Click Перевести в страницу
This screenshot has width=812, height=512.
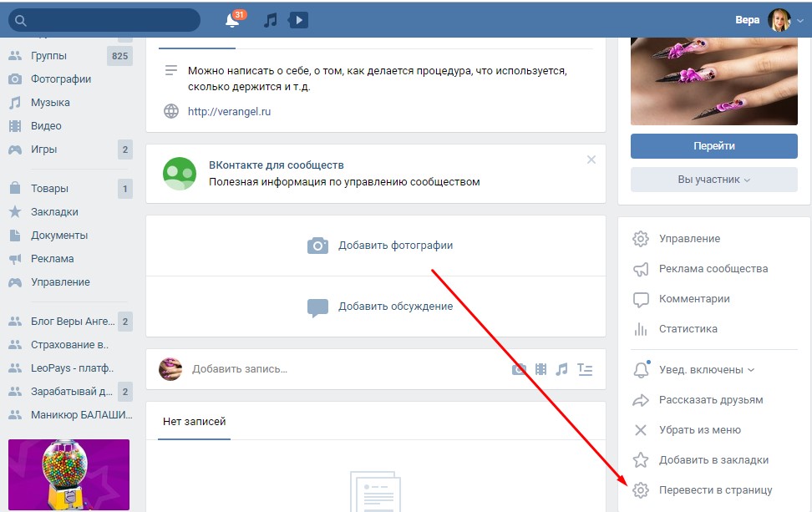pyautogui.click(x=714, y=489)
